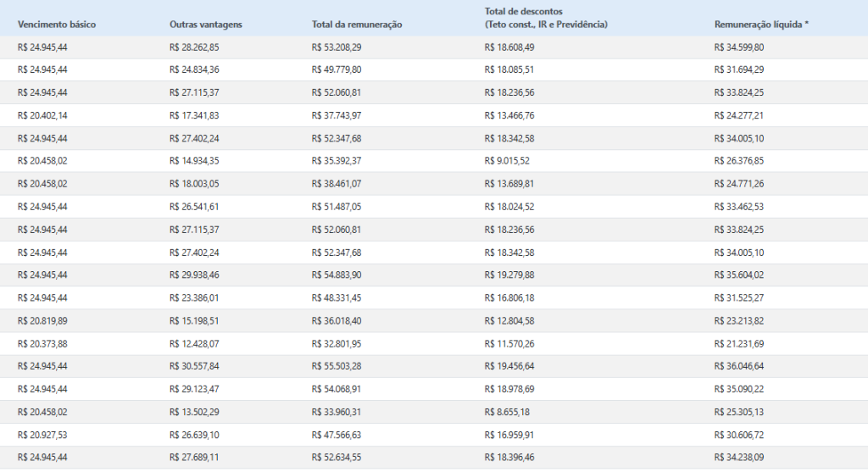Click the highest total R$ 55.503,28
This screenshot has height=472, width=868.
tap(337, 367)
